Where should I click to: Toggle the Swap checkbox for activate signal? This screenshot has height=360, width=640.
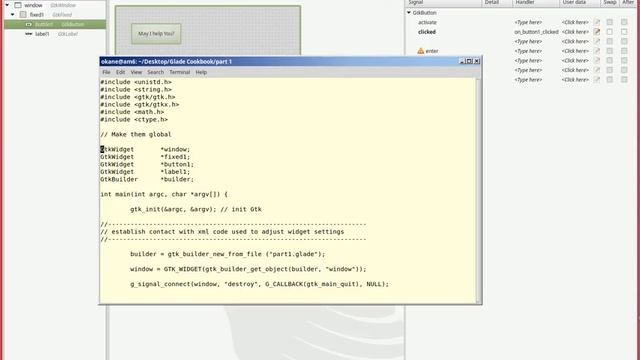(x=609, y=22)
